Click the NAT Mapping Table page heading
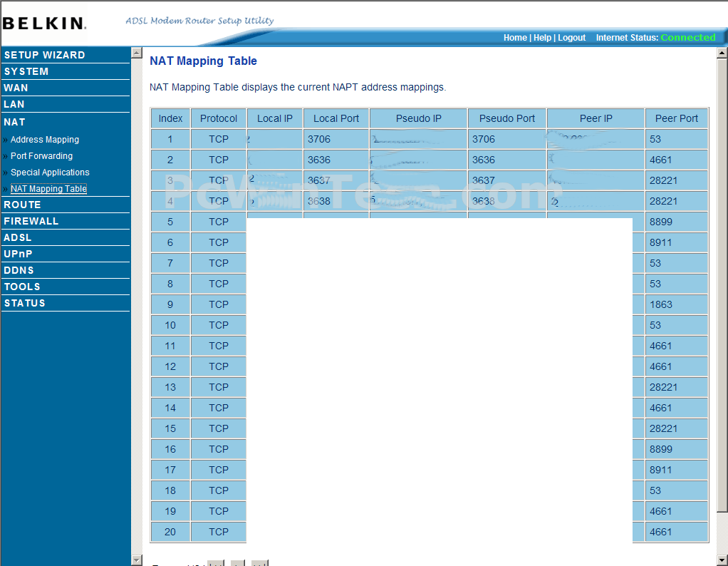This screenshot has height=566, width=728. click(x=203, y=61)
